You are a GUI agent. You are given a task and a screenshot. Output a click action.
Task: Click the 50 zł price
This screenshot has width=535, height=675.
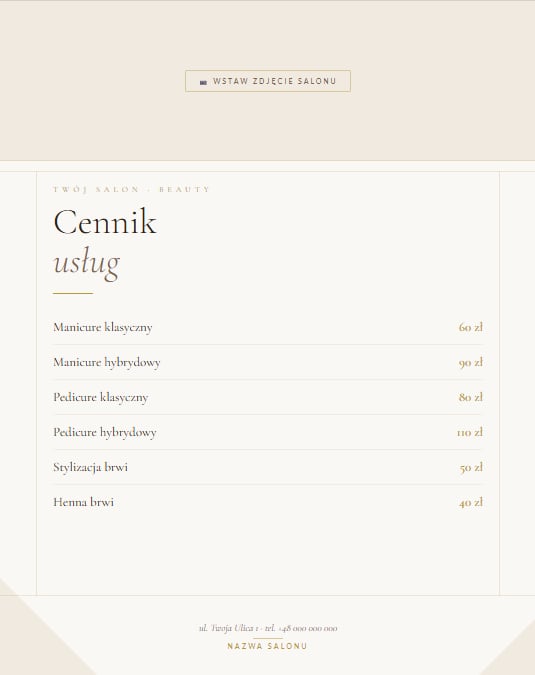coord(471,467)
